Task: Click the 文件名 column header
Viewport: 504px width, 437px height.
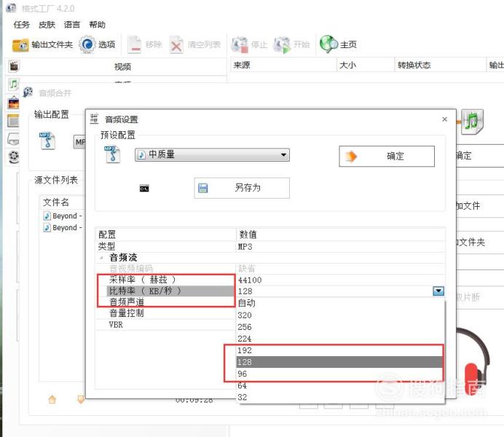Action: click(x=63, y=202)
